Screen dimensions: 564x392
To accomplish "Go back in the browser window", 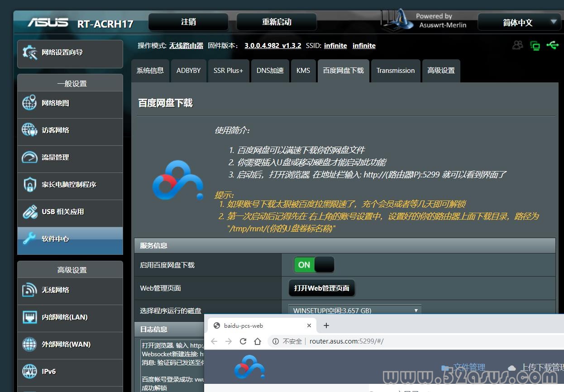I will click(214, 341).
